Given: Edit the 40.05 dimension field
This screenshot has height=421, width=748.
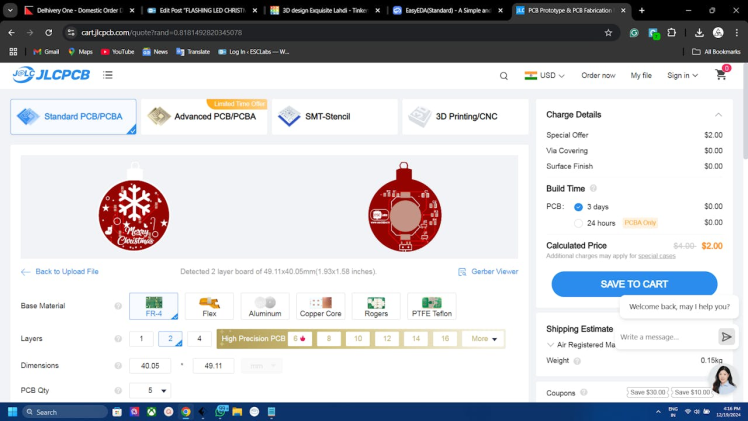Looking at the screenshot, I should coord(150,366).
